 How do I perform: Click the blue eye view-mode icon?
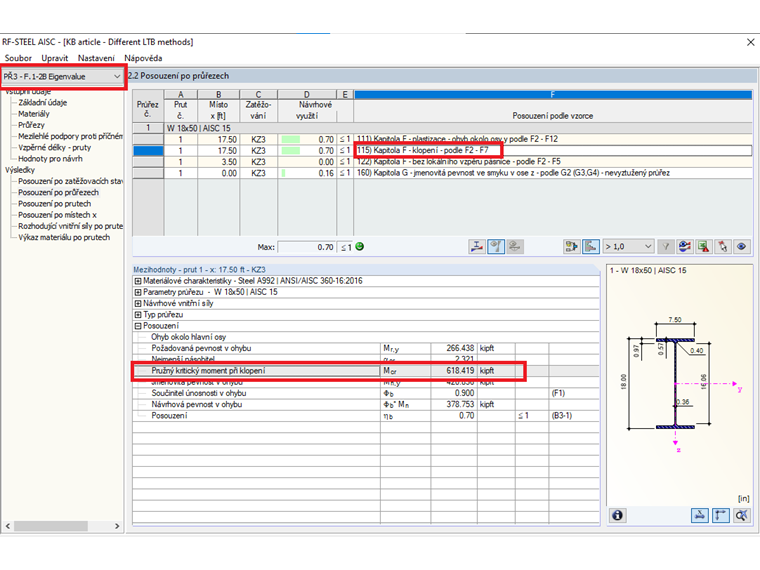click(741, 247)
